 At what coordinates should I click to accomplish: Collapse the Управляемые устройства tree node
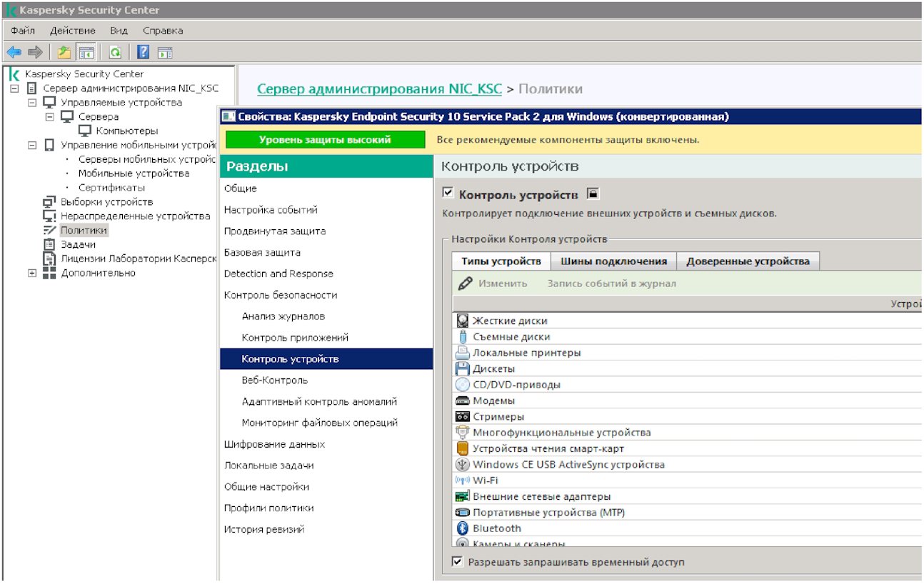point(32,103)
